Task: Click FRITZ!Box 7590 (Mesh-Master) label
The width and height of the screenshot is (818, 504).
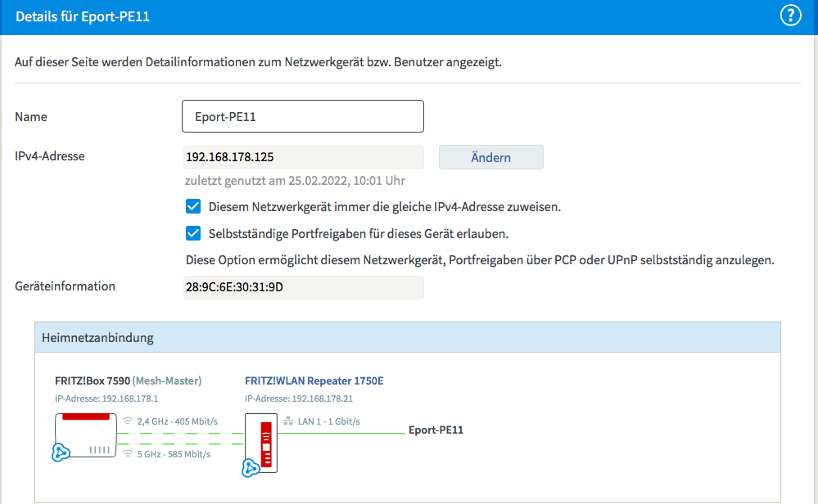Action: 129,381
